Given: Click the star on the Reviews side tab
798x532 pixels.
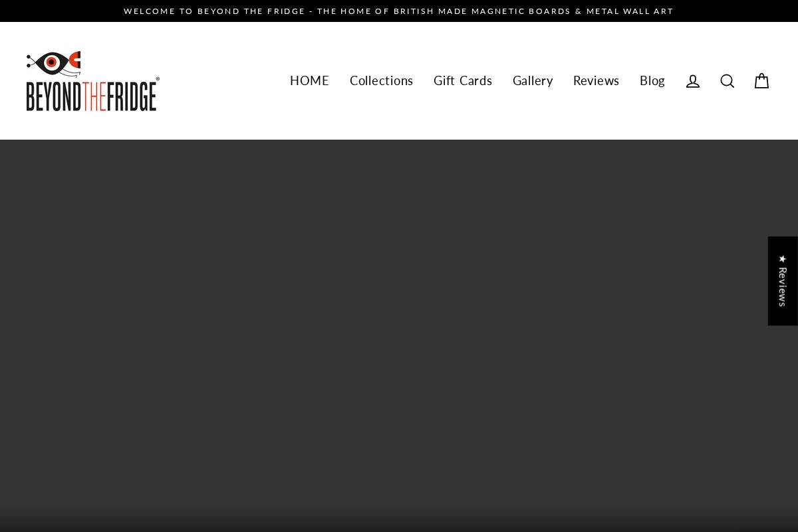Looking at the screenshot, I should click(x=783, y=259).
